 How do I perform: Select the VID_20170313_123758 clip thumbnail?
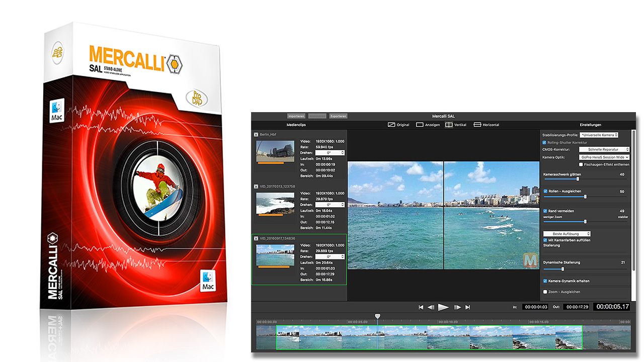pyautogui.click(x=275, y=203)
